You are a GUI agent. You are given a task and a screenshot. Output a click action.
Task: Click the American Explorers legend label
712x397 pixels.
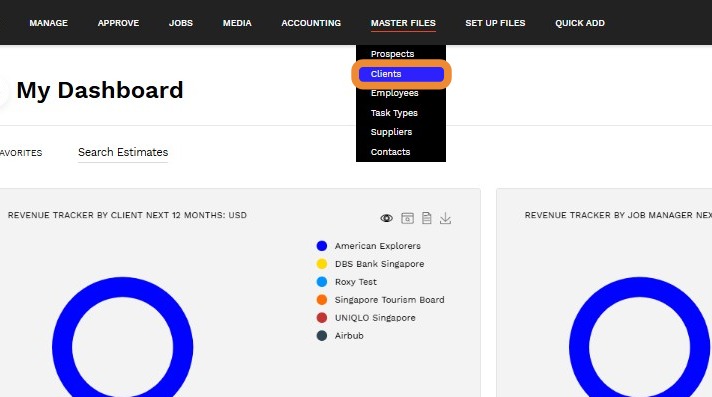[378, 246]
